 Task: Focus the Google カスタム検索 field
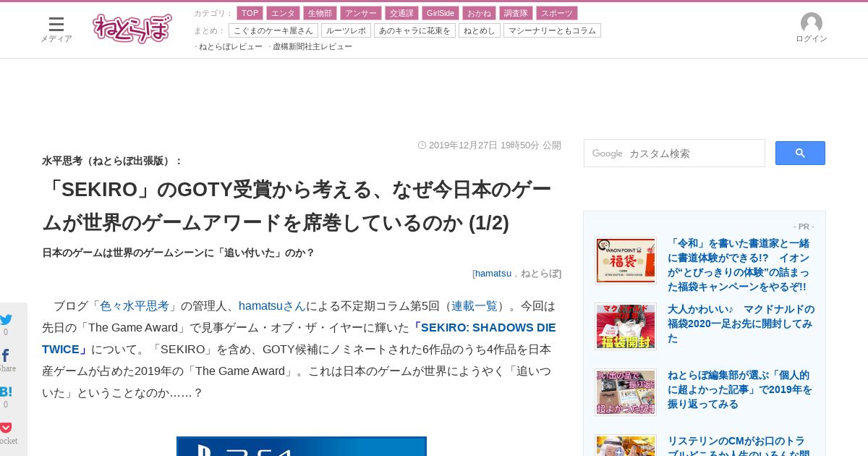[674, 153]
